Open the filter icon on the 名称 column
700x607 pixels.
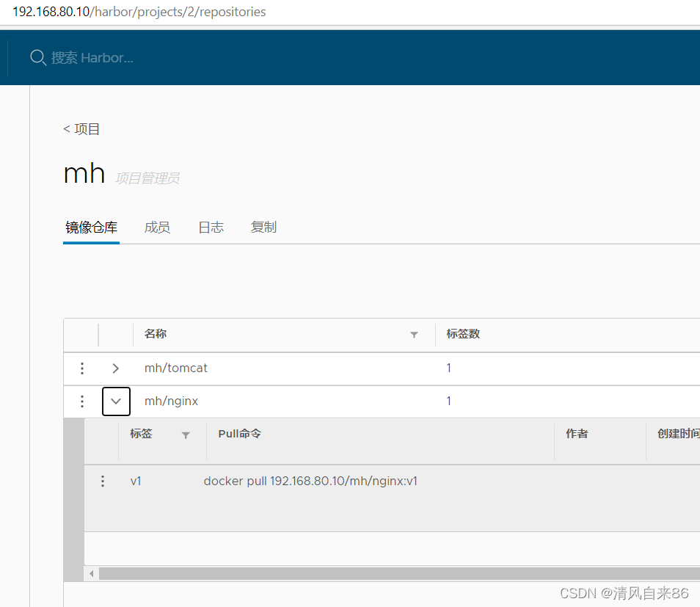pyautogui.click(x=414, y=335)
